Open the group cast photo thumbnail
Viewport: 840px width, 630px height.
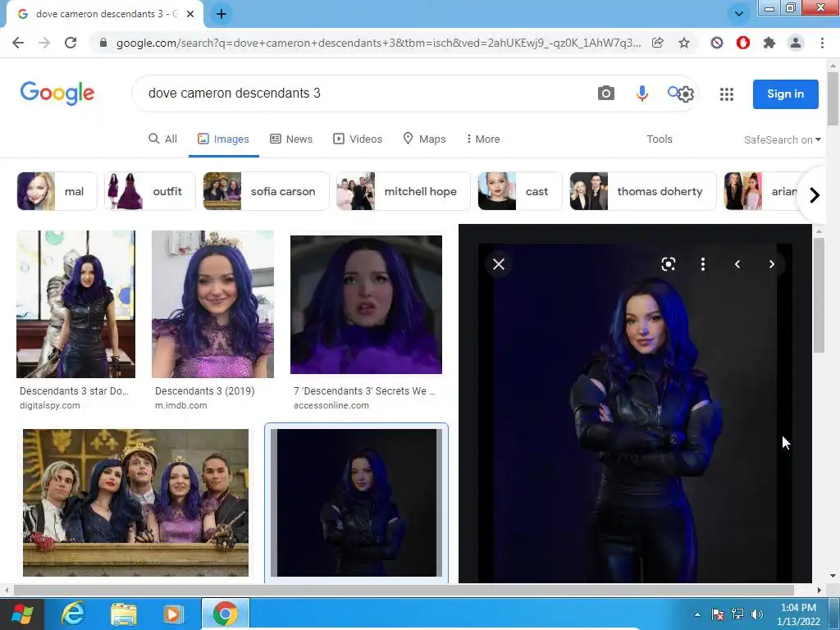(135, 503)
